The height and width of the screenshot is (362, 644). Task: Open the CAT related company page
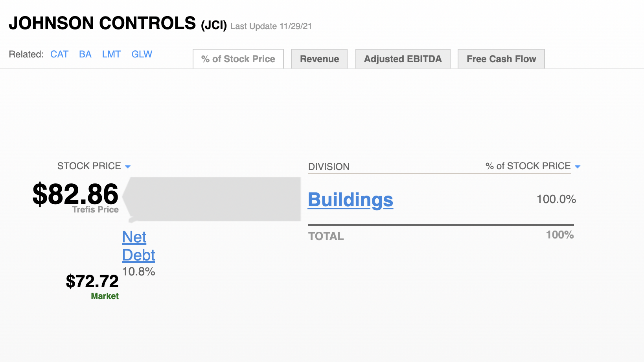(x=59, y=54)
